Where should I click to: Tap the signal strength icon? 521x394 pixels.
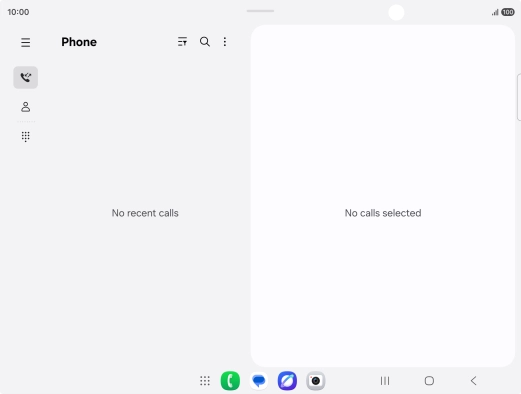(x=495, y=13)
